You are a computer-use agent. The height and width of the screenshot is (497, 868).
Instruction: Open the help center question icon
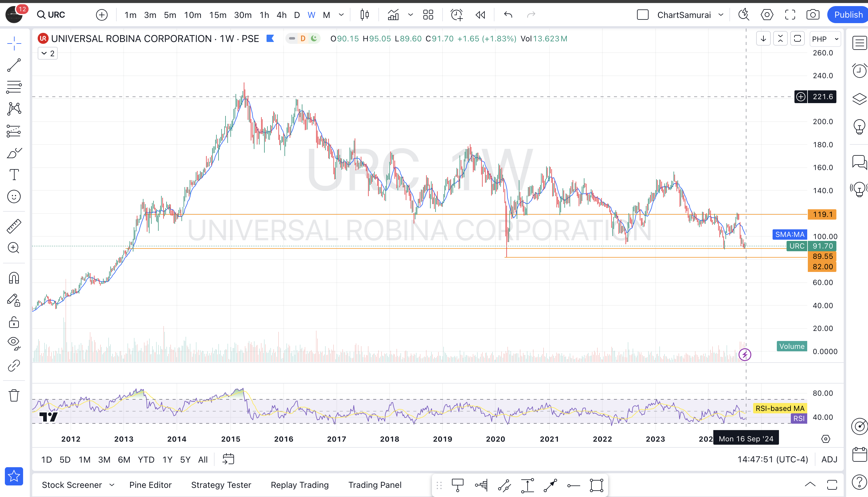859,482
